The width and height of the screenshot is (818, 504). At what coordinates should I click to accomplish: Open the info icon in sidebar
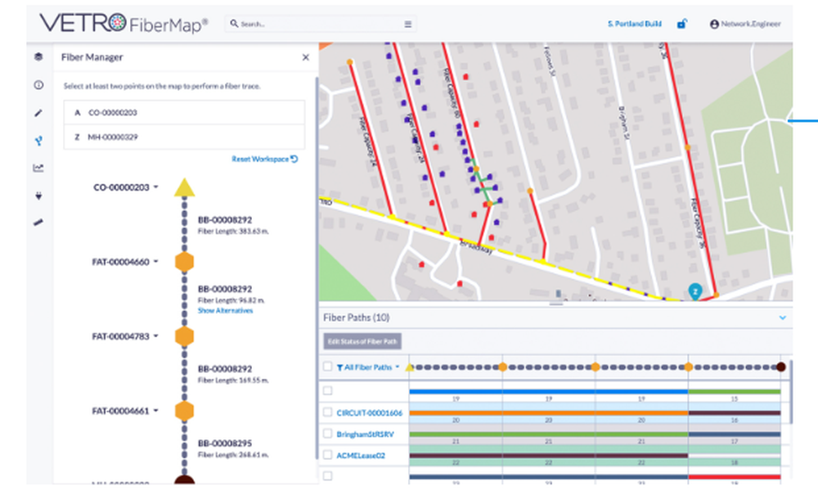click(x=38, y=85)
